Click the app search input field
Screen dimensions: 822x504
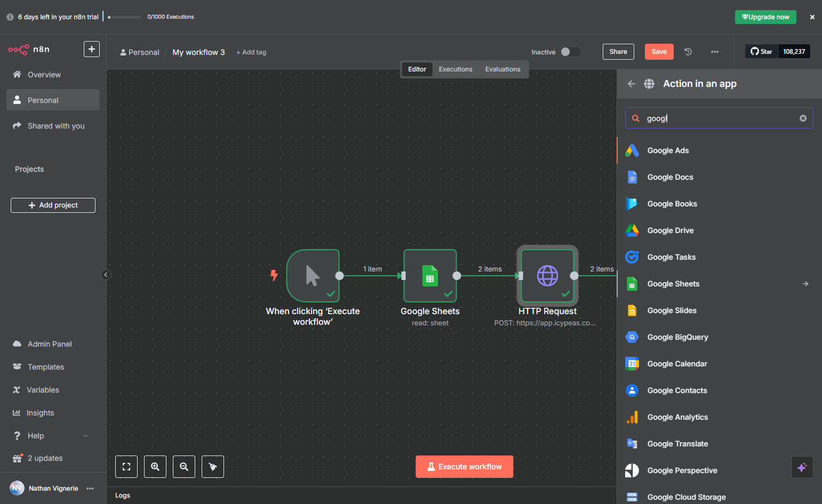pyautogui.click(x=719, y=118)
